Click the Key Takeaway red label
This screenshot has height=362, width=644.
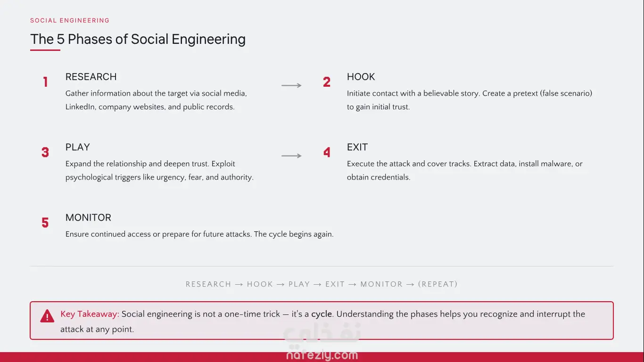pyautogui.click(x=90, y=314)
